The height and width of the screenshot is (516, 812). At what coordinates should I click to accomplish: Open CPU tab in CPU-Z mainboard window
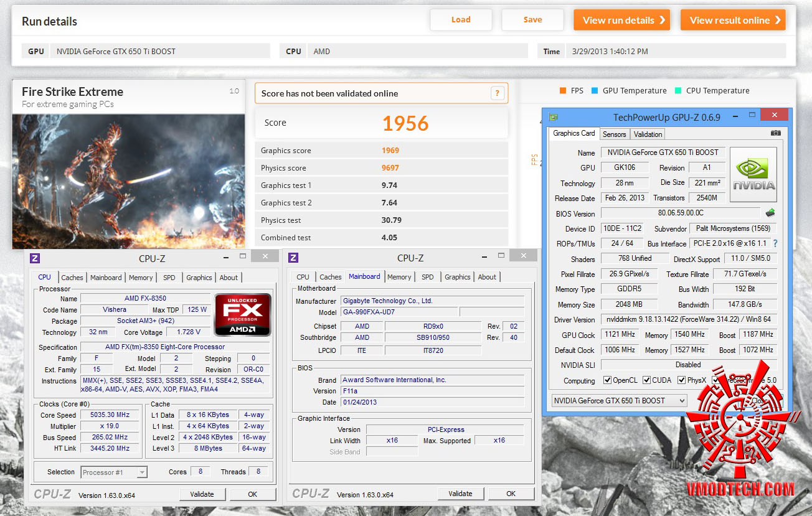pos(303,277)
